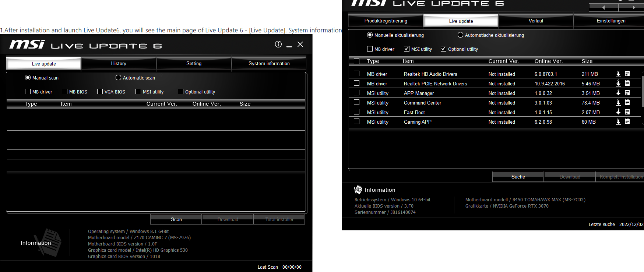The height and width of the screenshot is (272, 644).
Task: Open details icon in Fast Boot row
Action: 627,112
